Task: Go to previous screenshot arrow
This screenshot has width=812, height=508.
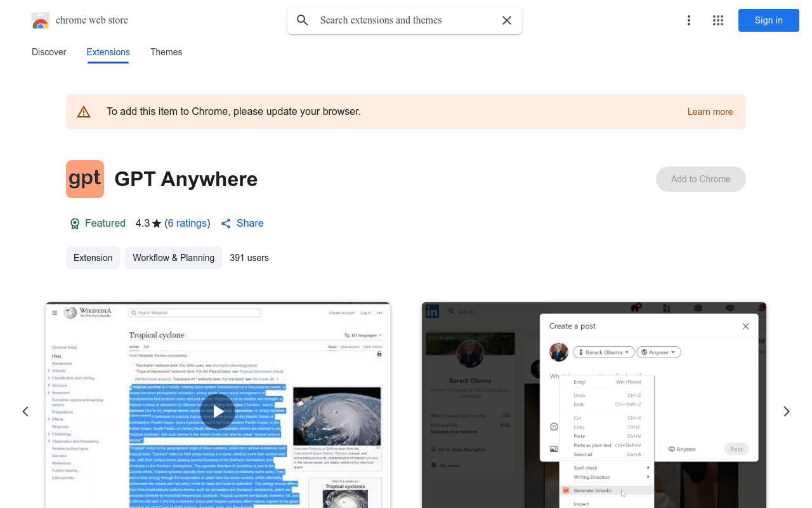Action: point(25,411)
